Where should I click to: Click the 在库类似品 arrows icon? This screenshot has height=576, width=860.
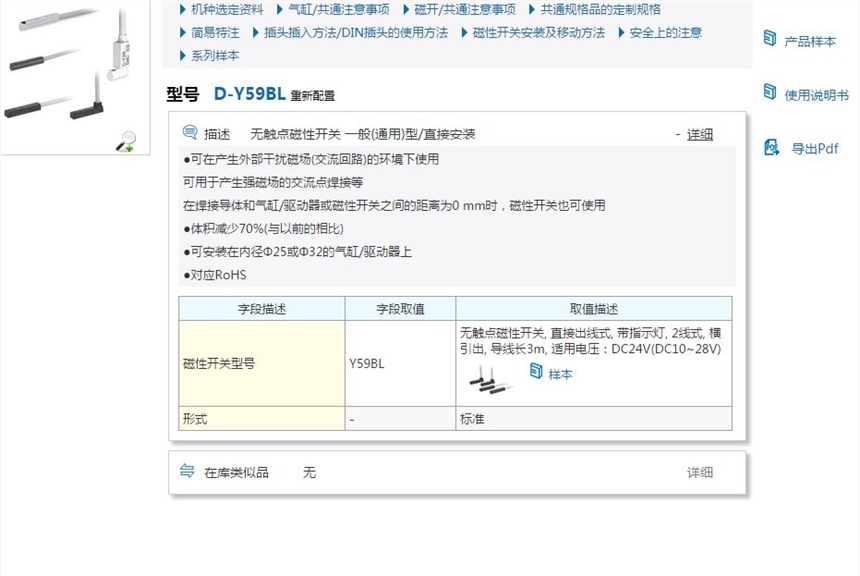[187, 471]
